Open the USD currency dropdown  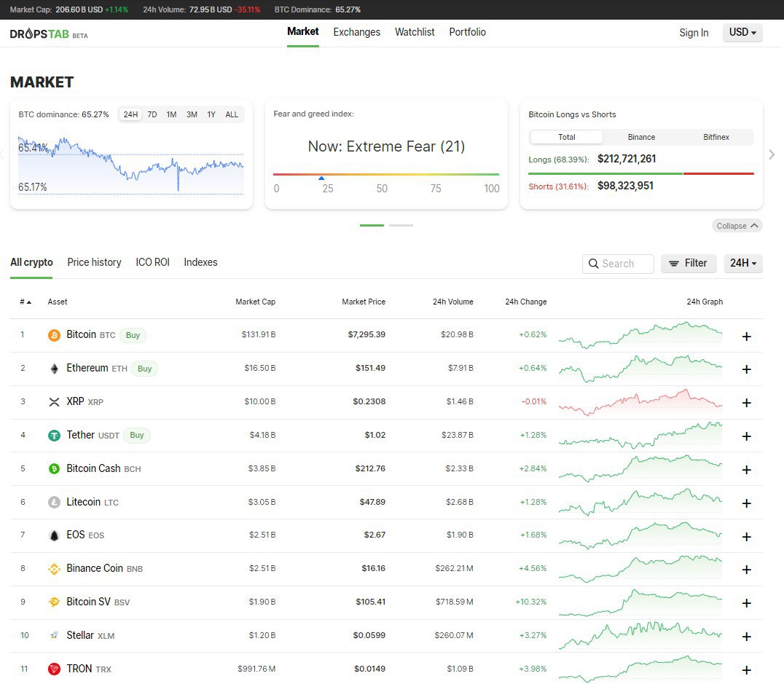point(742,33)
